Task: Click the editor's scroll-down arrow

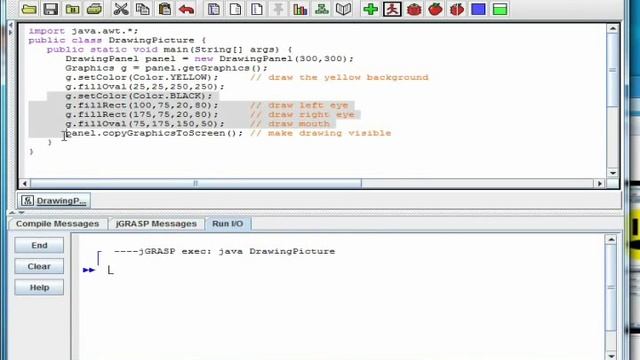Action: click(x=613, y=173)
